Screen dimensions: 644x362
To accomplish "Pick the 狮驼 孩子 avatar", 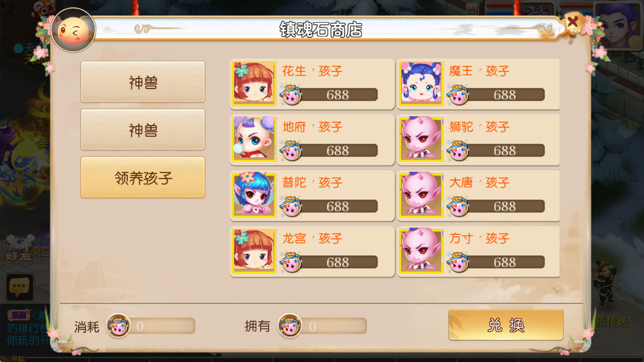I will coord(421,139).
